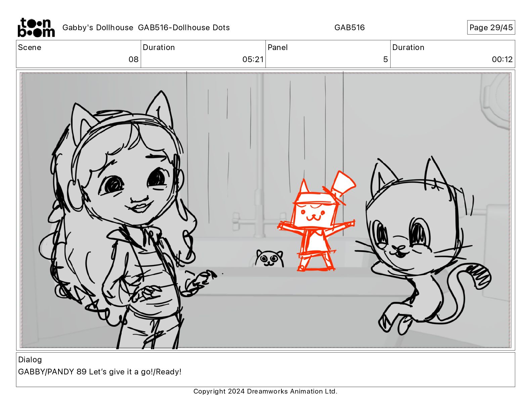Click the 'Scene' label
The width and height of the screenshot is (532, 411).
click(30, 47)
